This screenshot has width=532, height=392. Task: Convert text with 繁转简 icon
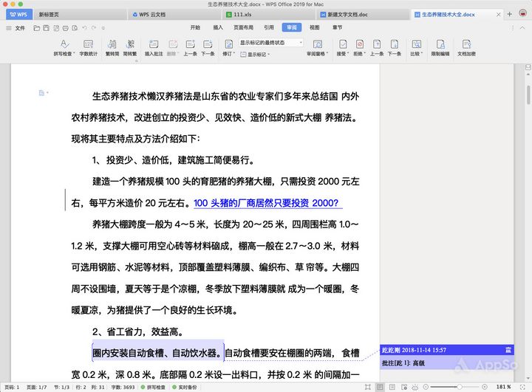pos(112,44)
